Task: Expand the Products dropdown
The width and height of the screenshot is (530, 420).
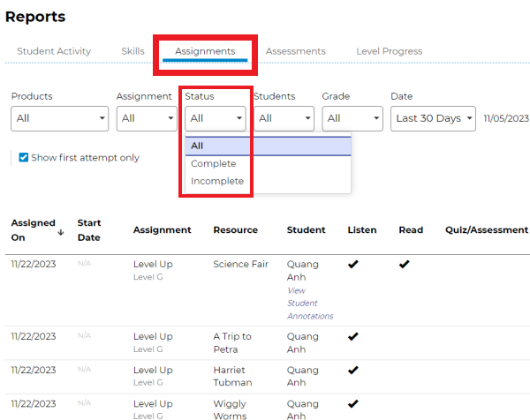Action: click(59, 118)
